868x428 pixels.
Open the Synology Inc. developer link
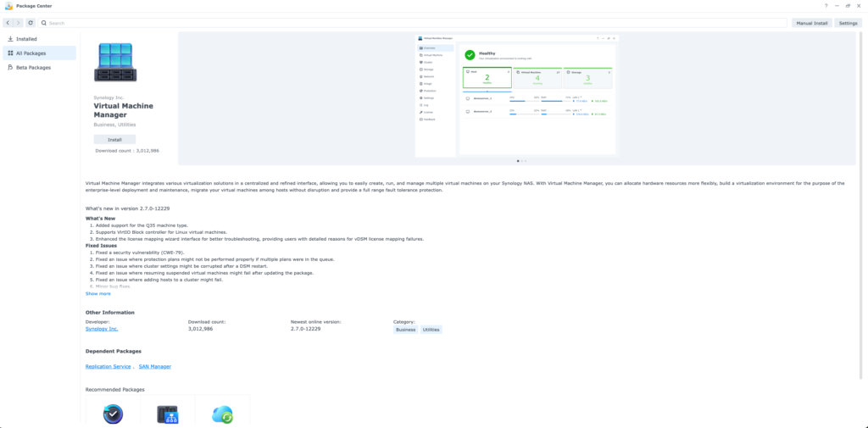(x=102, y=329)
